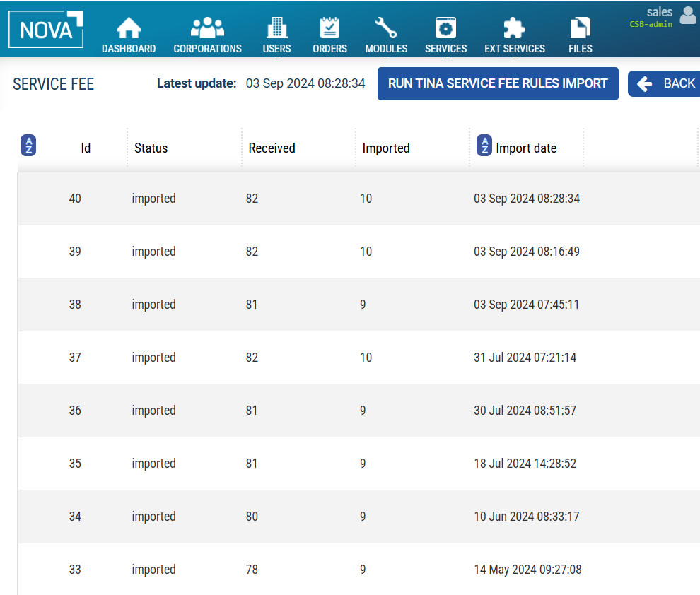Sort by Import date A-Z icon

484,146
